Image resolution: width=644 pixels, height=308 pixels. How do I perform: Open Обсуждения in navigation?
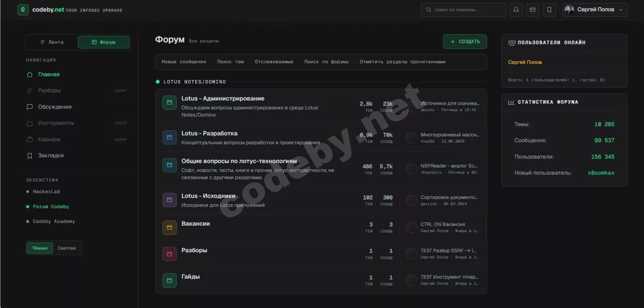pos(55,107)
